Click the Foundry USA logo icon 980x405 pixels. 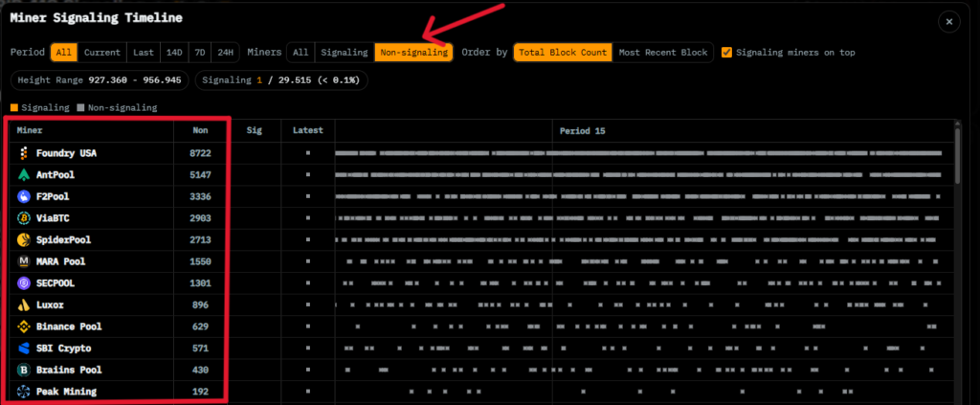pyautogui.click(x=24, y=153)
